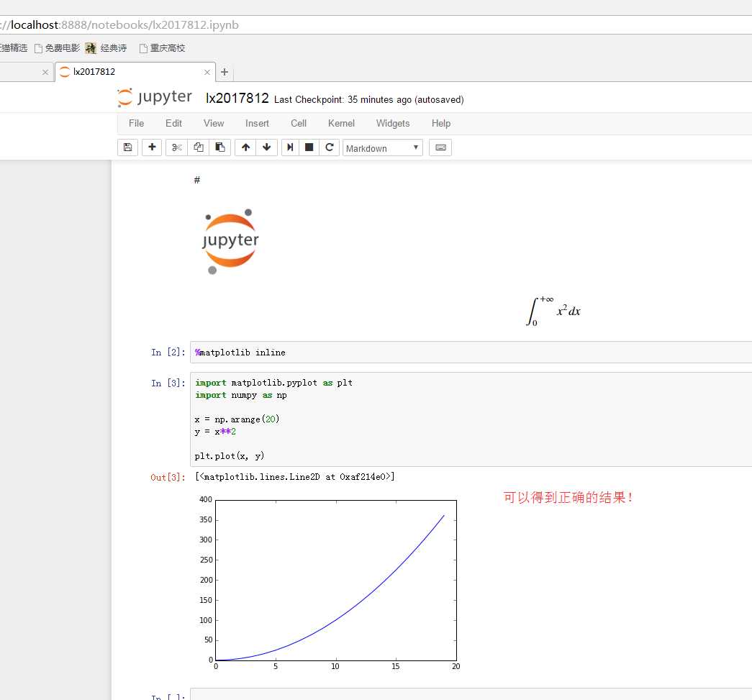This screenshot has height=700, width=752.
Task: Open the command palette keyboard icon
Action: [x=440, y=147]
